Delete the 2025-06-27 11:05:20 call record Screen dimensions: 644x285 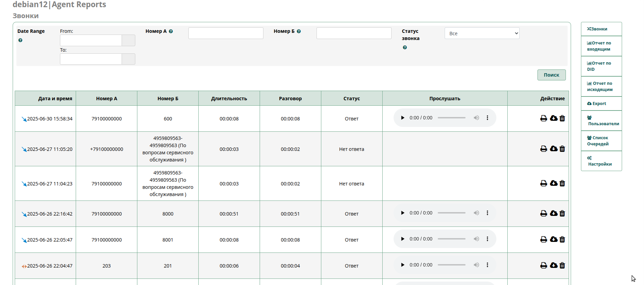coord(562,149)
